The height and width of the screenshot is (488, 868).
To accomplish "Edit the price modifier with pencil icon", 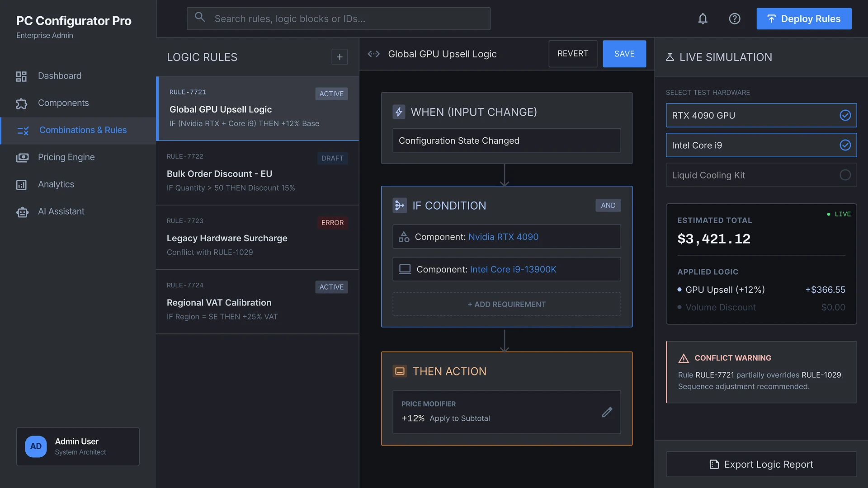I will click(607, 412).
